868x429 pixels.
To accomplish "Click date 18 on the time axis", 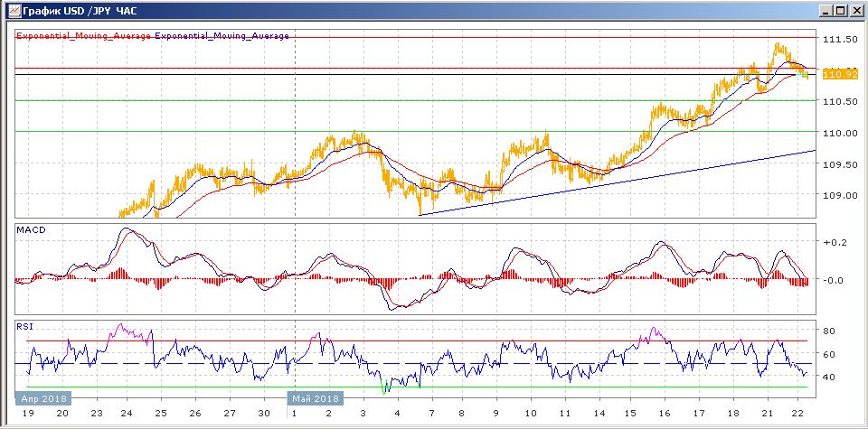I will (x=733, y=413).
